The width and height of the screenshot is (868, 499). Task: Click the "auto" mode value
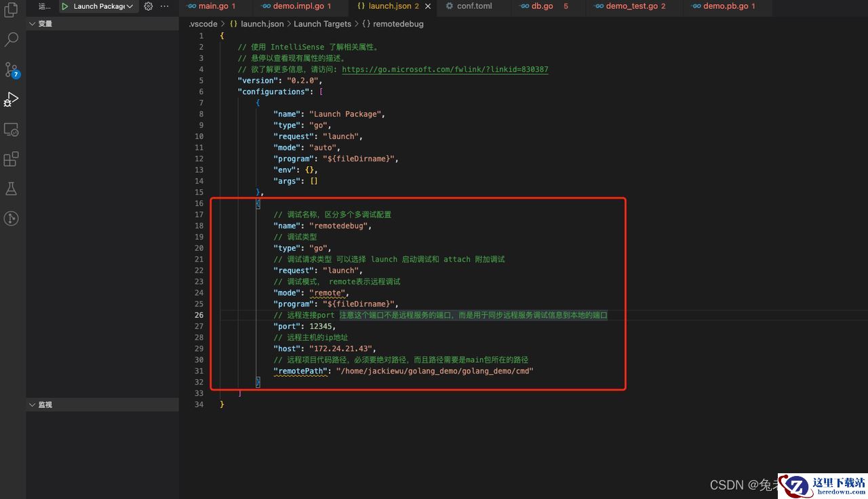click(x=323, y=147)
